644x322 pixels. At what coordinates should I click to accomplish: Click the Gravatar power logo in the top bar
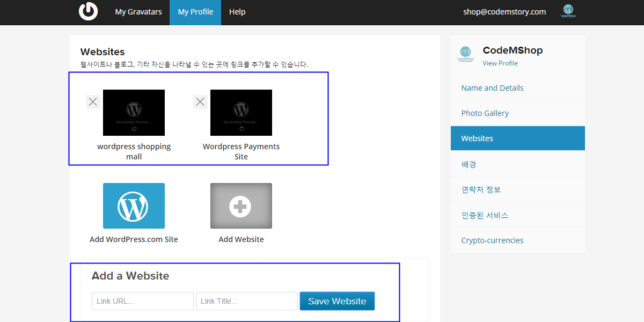pyautogui.click(x=88, y=12)
